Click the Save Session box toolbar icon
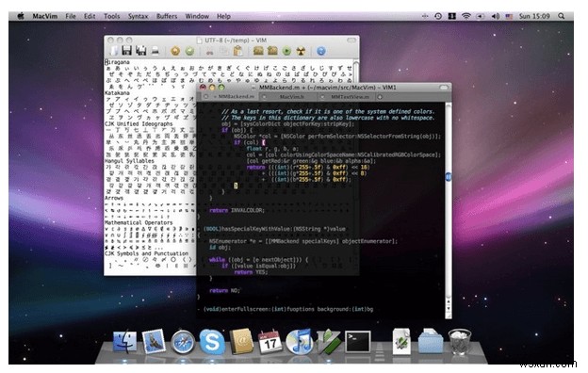The height and width of the screenshot is (373, 588). pyautogui.click(x=272, y=51)
